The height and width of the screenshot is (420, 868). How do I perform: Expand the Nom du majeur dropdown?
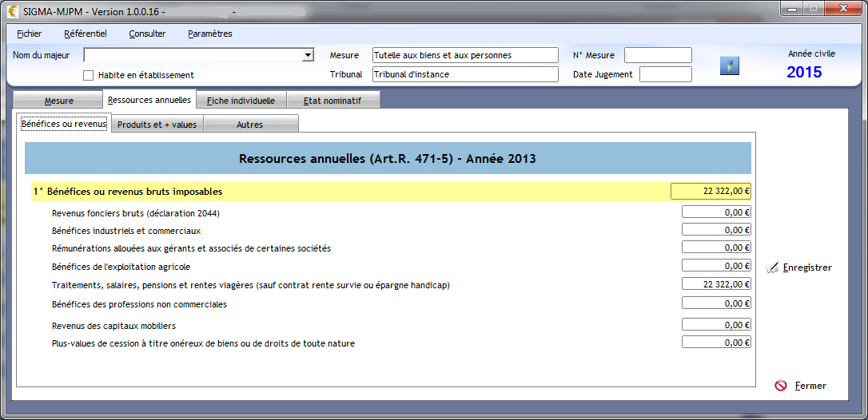point(308,56)
